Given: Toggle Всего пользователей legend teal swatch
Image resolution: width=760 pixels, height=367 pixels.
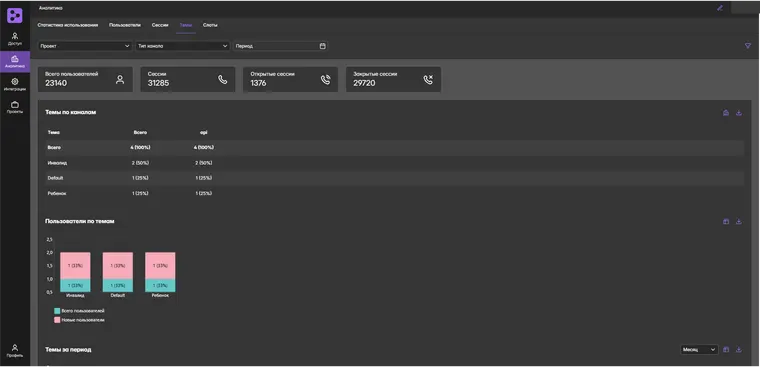Looking at the screenshot, I should (x=57, y=311).
